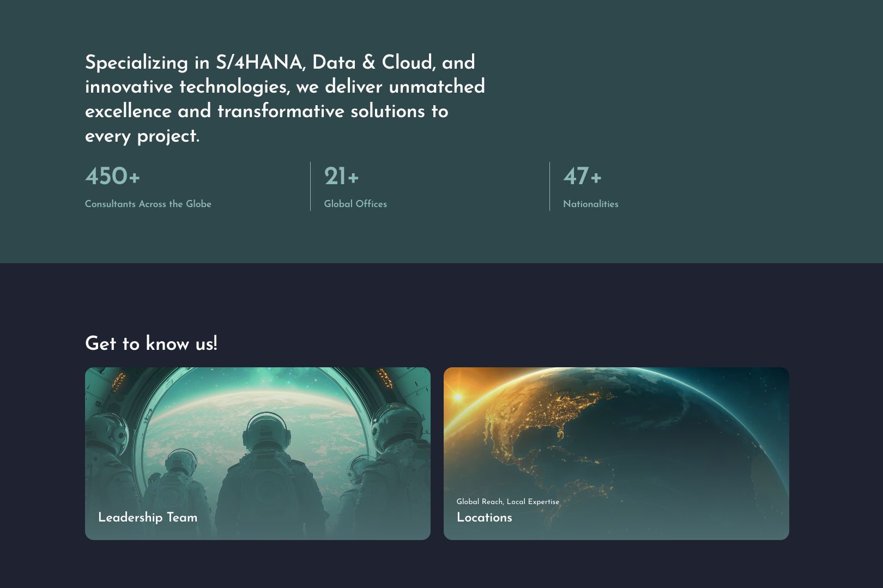Select 'Global Reach, Local Expertise' subtitle

(508, 502)
